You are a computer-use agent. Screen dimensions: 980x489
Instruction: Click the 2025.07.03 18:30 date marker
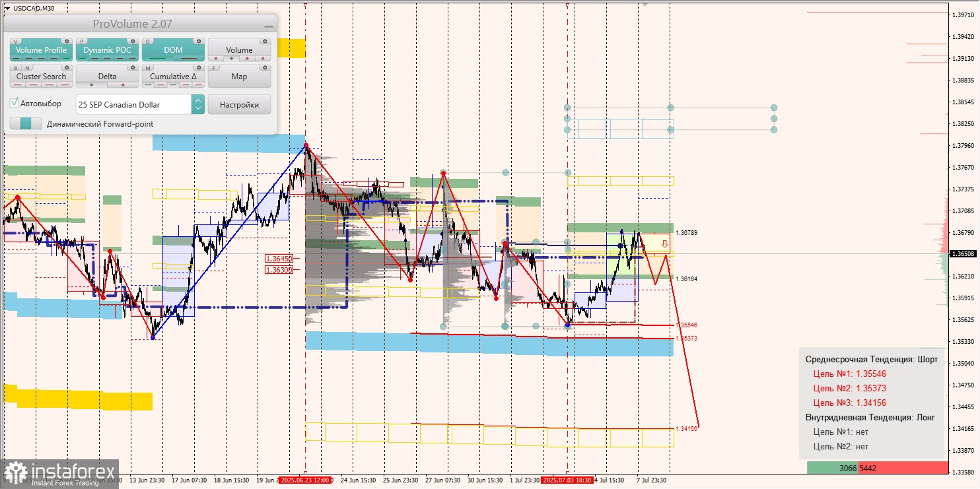tap(567, 480)
